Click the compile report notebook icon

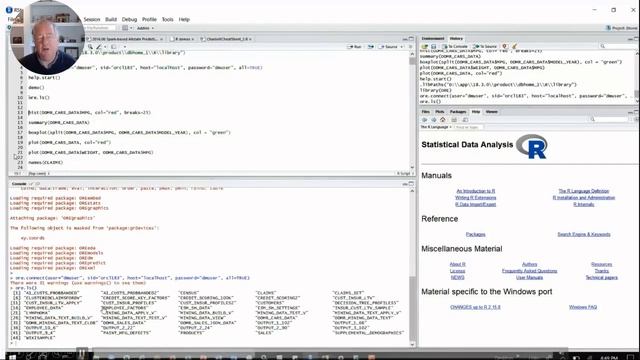coord(114,47)
